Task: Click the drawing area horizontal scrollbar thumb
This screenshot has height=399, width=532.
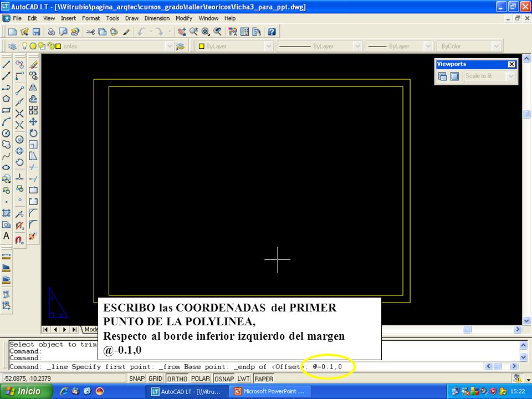Action: point(467,329)
